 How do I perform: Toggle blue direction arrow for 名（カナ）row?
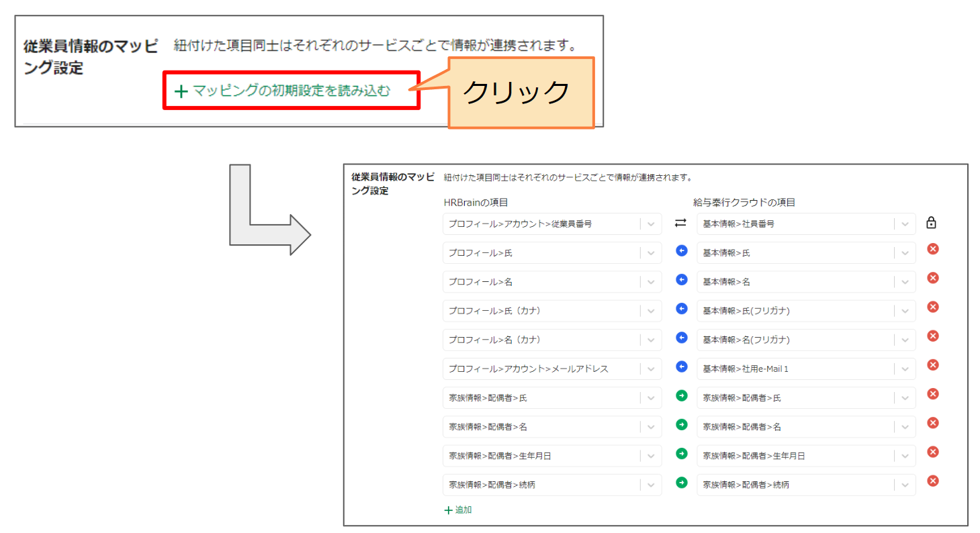682,338
